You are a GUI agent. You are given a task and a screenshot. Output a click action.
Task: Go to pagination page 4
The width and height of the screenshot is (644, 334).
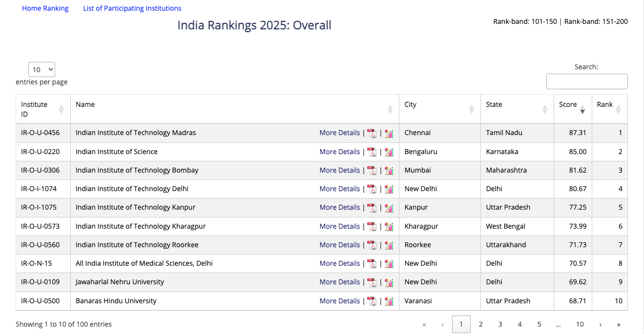pyautogui.click(x=519, y=324)
